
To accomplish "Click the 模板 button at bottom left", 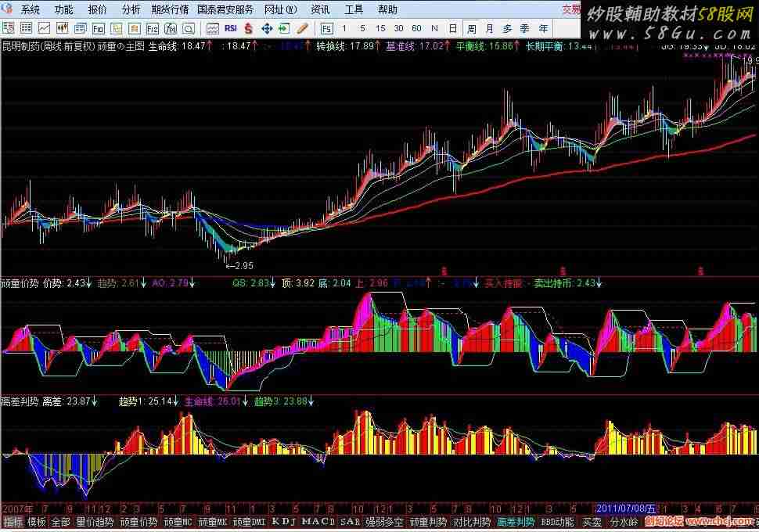I will tap(37, 521).
